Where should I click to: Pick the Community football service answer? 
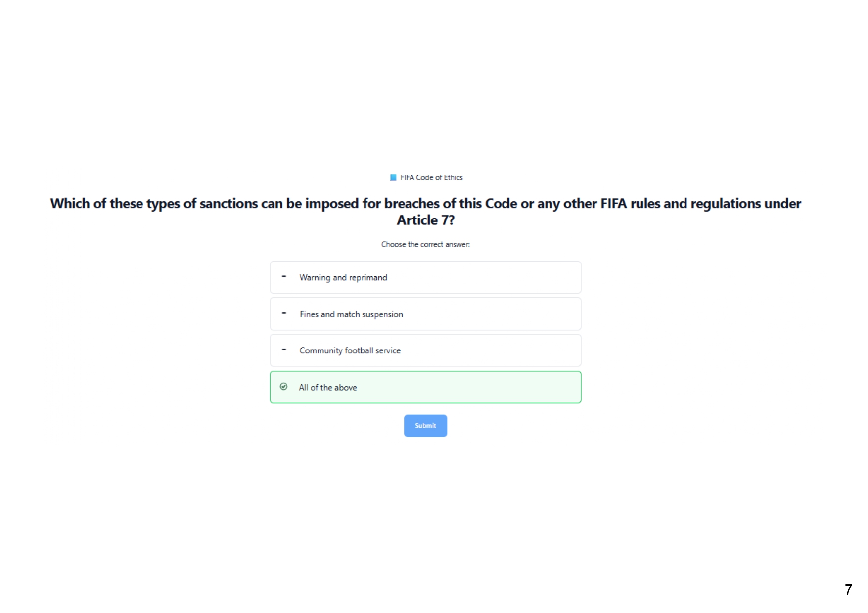(x=425, y=350)
